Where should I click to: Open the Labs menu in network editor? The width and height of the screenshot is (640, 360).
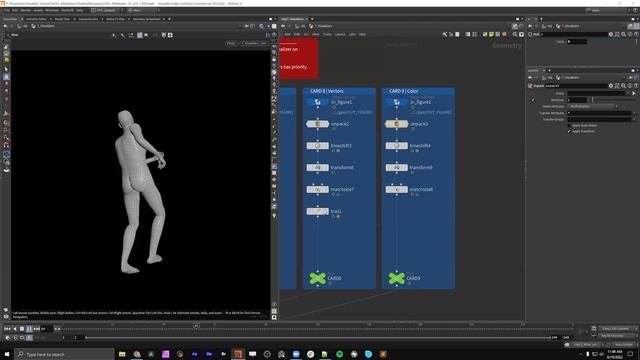[352, 34]
